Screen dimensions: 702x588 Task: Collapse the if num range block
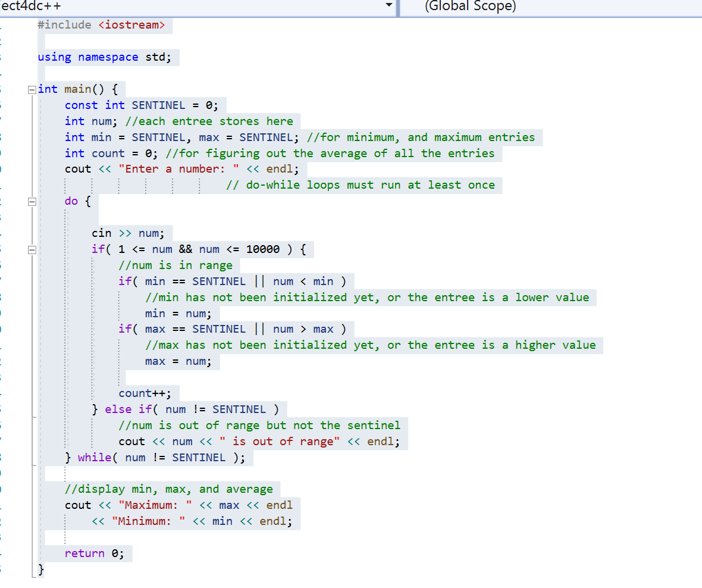[x=32, y=250]
